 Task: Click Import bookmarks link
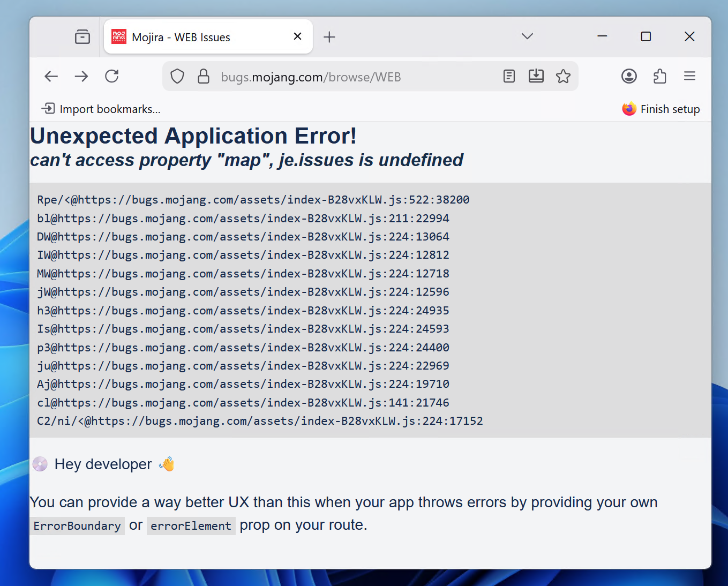point(101,109)
